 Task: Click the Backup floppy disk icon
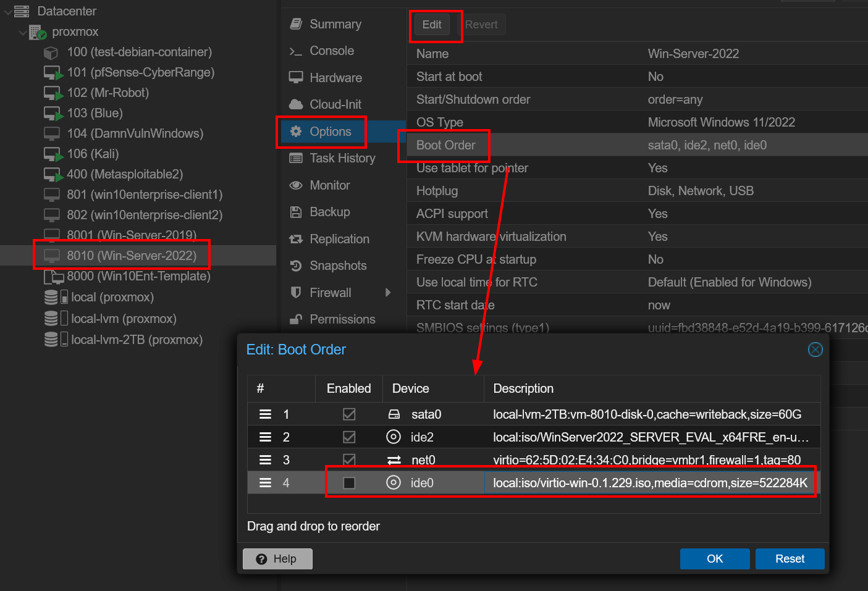pyautogui.click(x=296, y=212)
